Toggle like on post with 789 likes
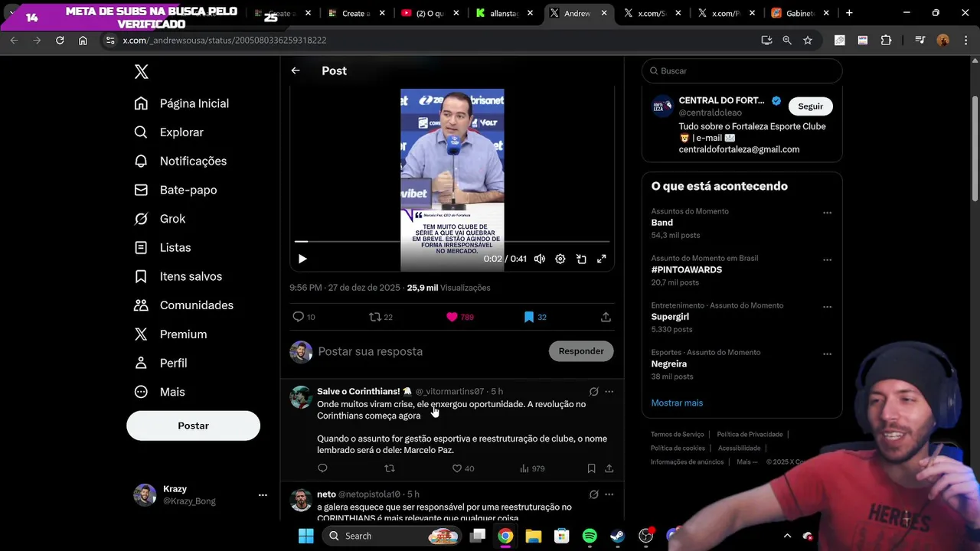 click(459, 317)
